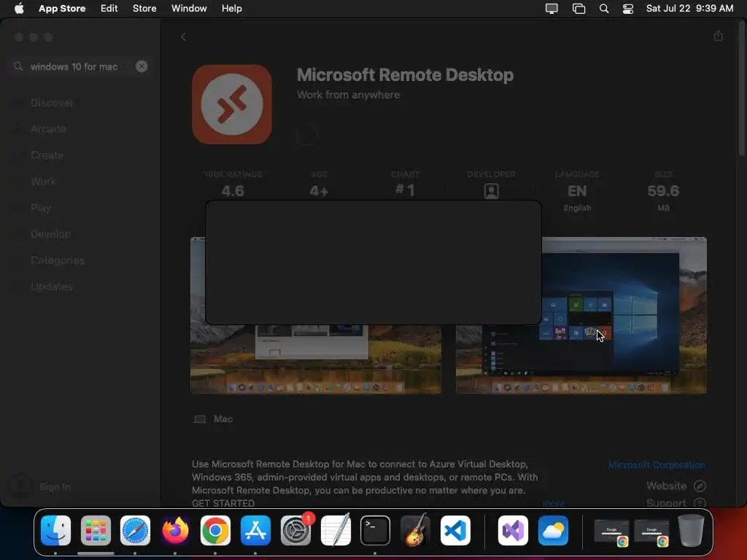Image resolution: width=747 pixels, height=560 pixels.
Task: Open purple Visual Studio icon in Dock
Action: 513,530
